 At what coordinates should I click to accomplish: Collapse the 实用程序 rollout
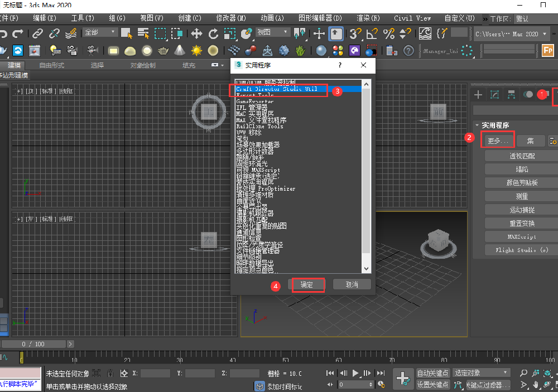click(x=477, y=125)
